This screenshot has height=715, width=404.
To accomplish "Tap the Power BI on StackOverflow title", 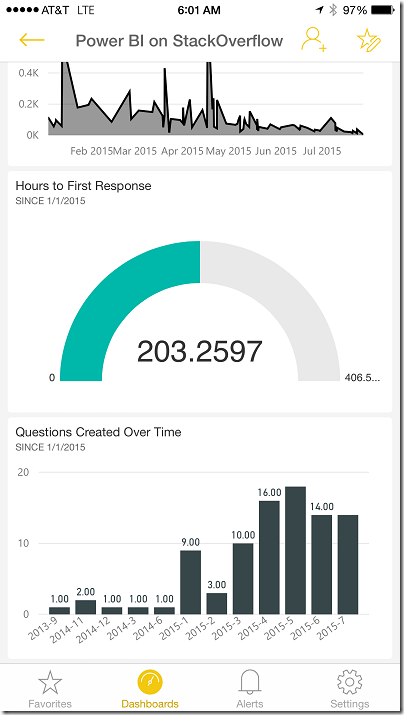I will (179, 41).
